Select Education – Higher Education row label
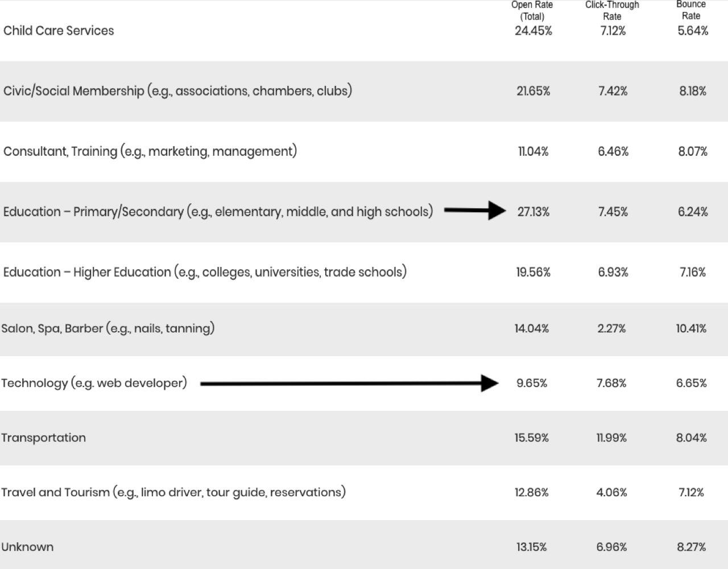Image resolution: width=728 pixels, height=569 pixels. 205,272
